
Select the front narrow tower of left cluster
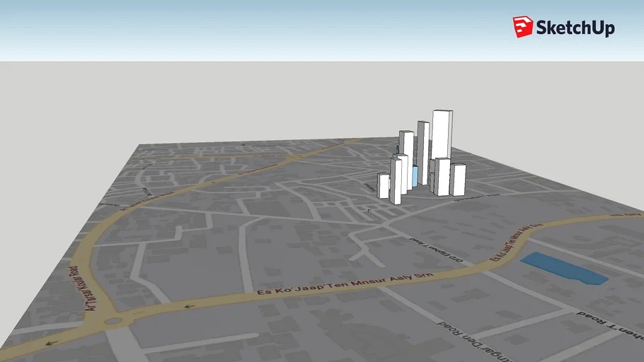click(x=396, y=181)
